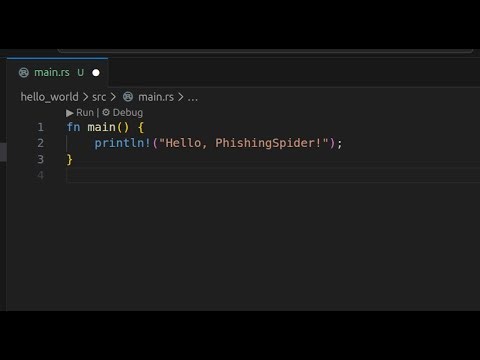480x360 pixels.
Task: Click line number 4 in gutter
Action: [x=40, y=175]
